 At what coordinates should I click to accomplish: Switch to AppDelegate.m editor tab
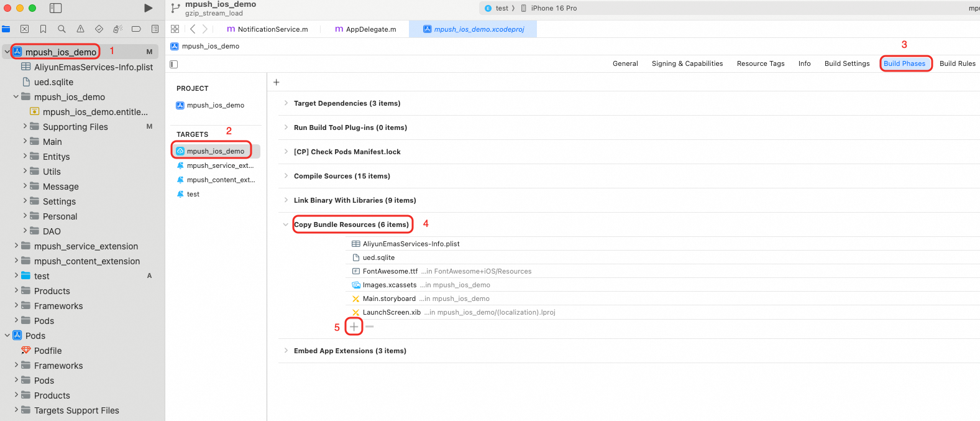point(365,29)
